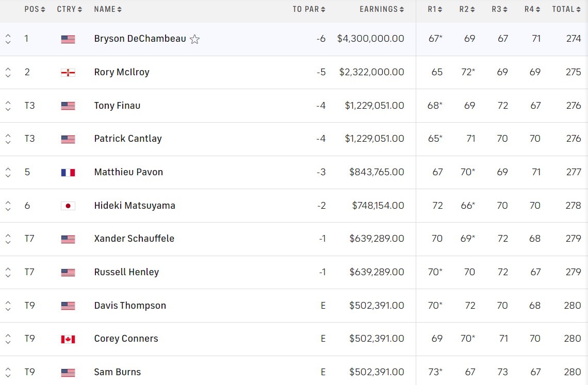Screen dimensions: 588x385
Task: Favorite Bryson DeChambeau with the star icon
Action: point(194,39)
